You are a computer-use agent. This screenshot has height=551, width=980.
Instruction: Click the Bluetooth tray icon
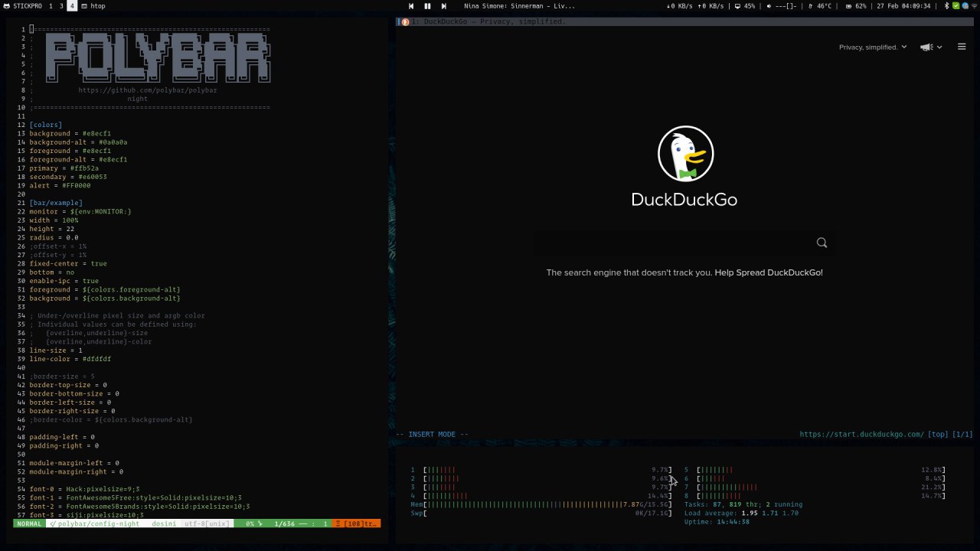coord(946,6)
